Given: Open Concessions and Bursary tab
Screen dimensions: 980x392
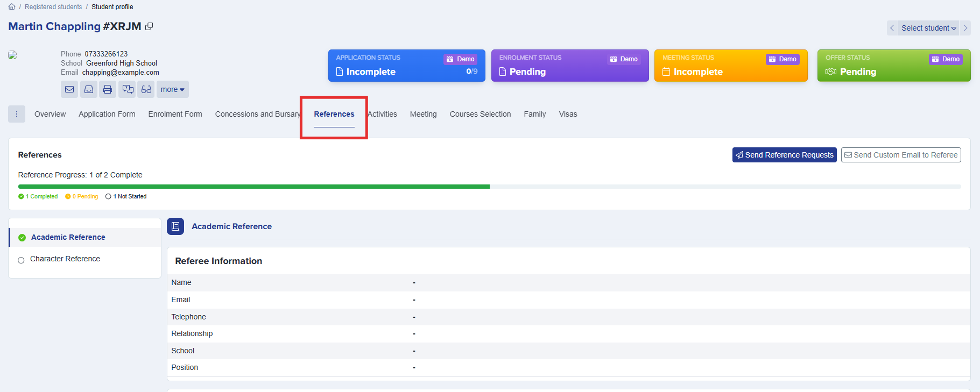Looking at the screenshot, I should click(258, 114).
